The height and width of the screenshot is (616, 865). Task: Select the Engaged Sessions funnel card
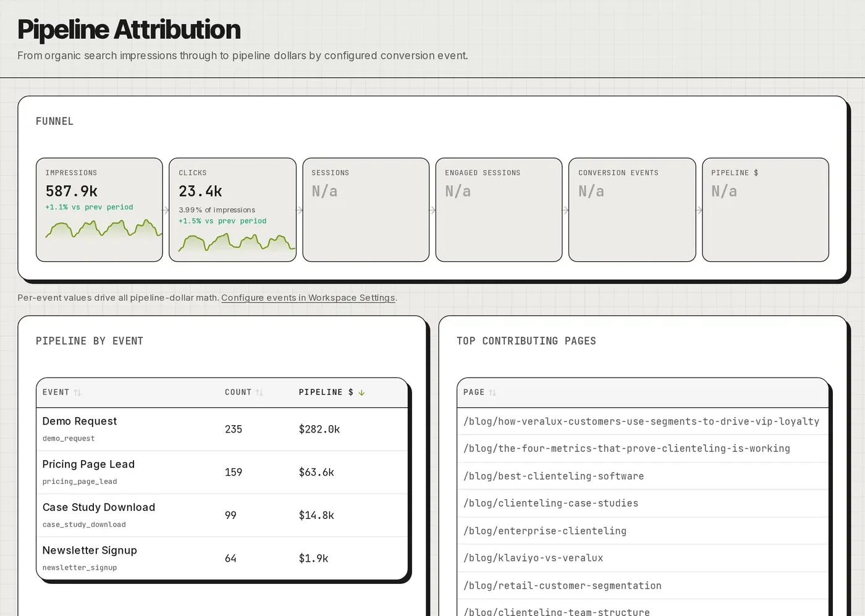pos(499,209)
